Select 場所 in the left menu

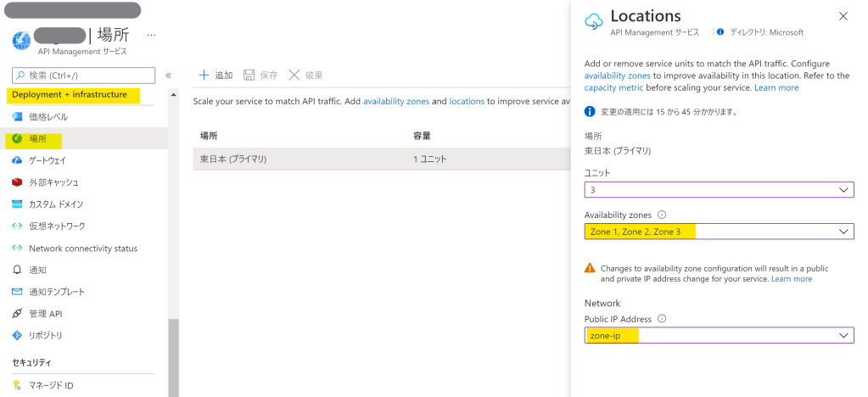click(38, 138)
